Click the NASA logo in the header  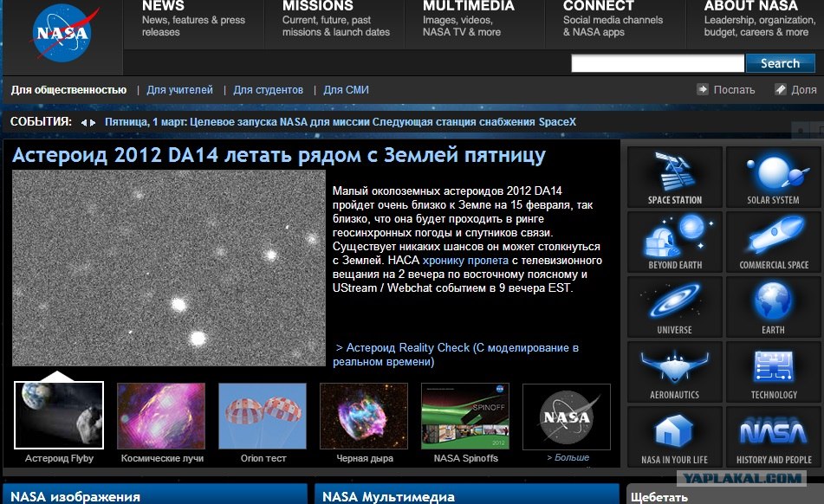(64, 33)
